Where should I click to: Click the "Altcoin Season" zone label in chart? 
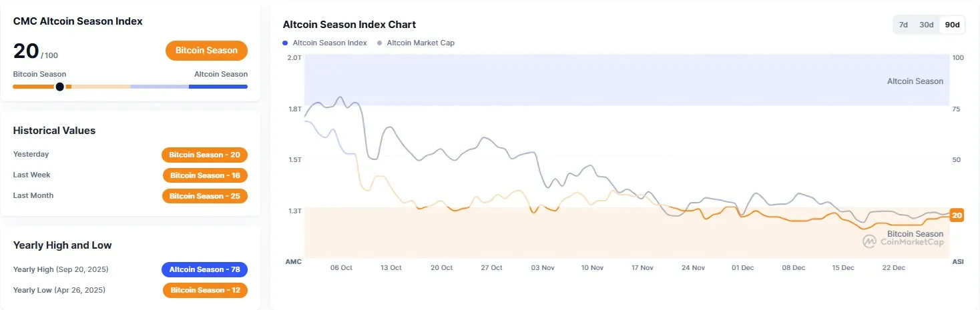915,81
